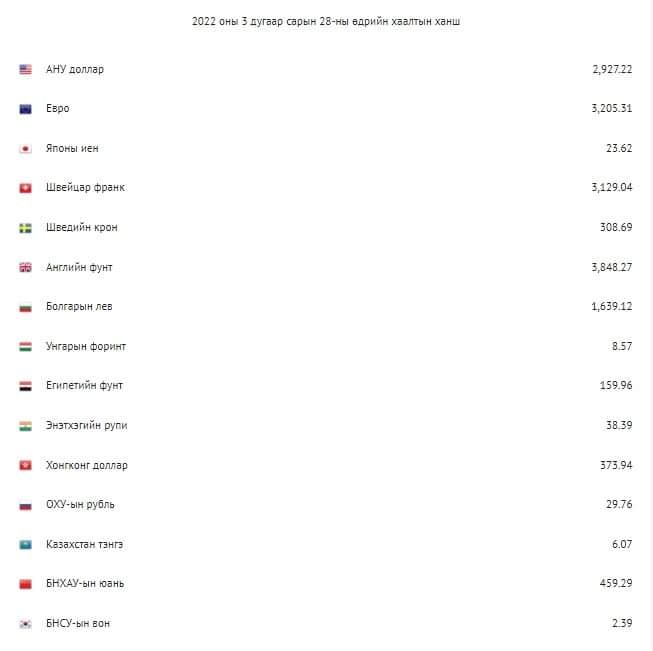Click the Switzerland flag icon
This screenshot has width=653, height=651.
(26, 188)
